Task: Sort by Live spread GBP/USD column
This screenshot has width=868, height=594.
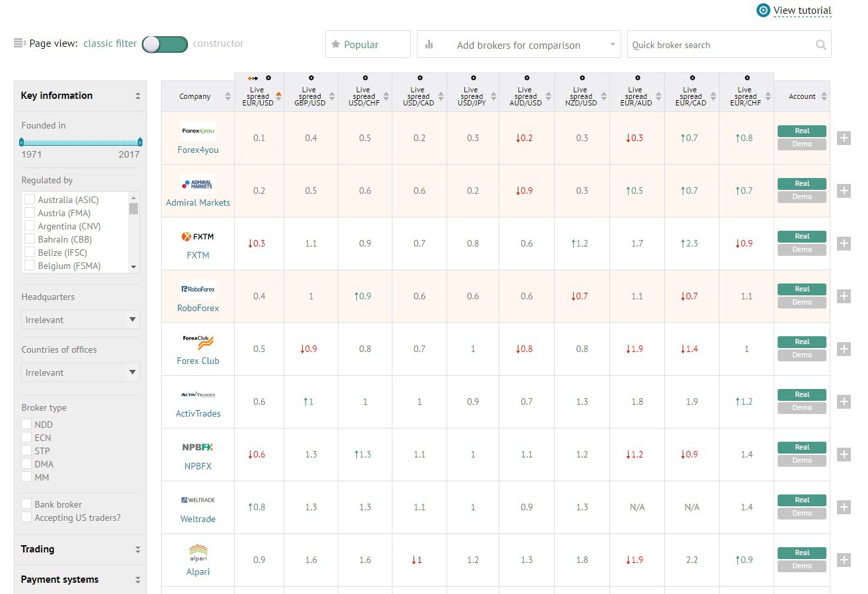Action: 311,96
